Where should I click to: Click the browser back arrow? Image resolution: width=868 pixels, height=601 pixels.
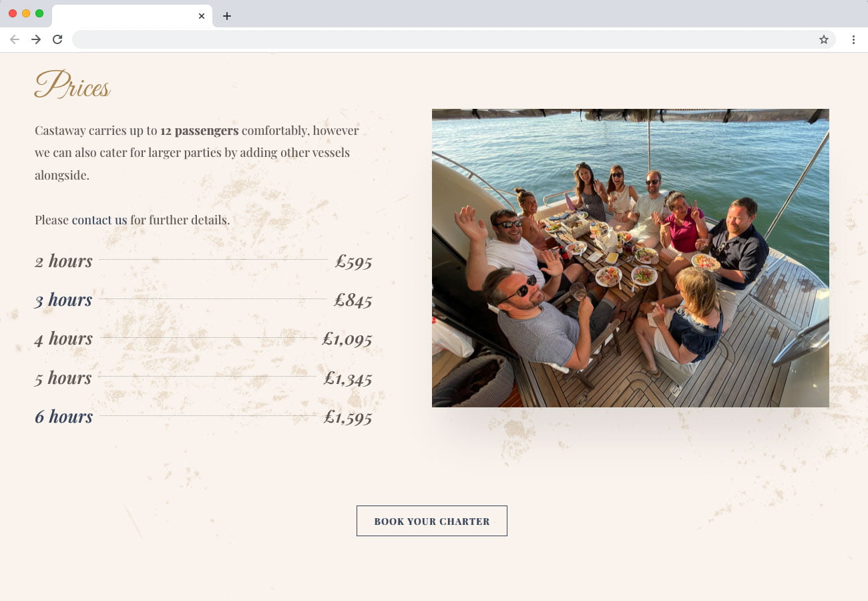(x=15, y=39)
